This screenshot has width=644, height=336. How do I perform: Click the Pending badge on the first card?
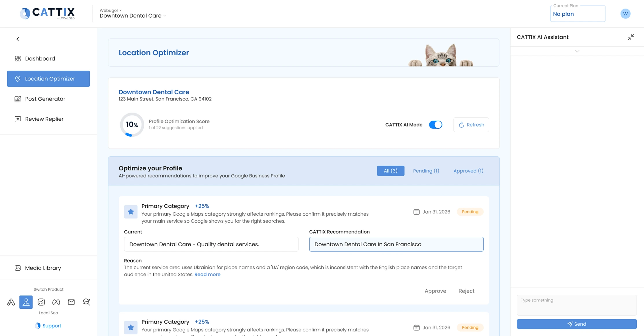[x=470, y=212]
